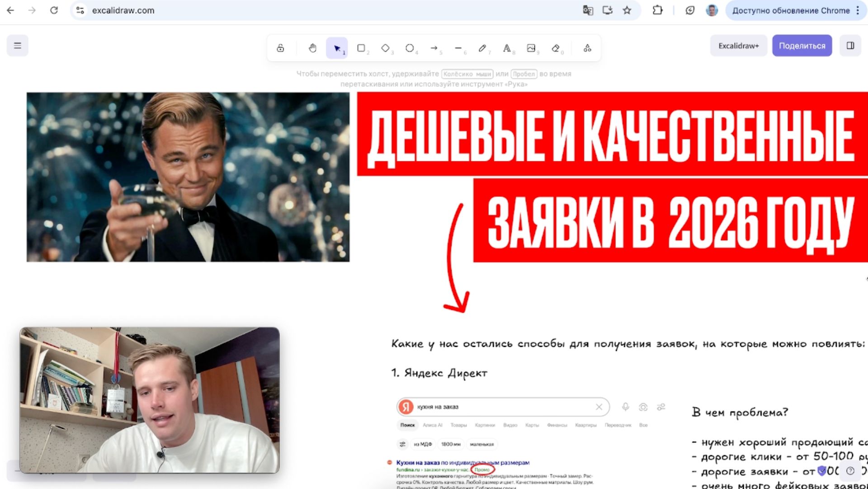
Task: Click the install app icon in address bar
Action: click(608, 10)
